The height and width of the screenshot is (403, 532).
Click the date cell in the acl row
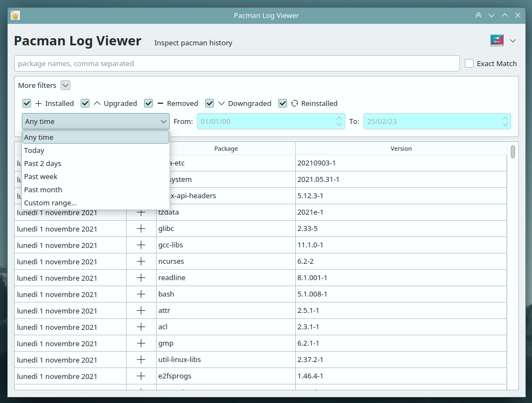70,327
